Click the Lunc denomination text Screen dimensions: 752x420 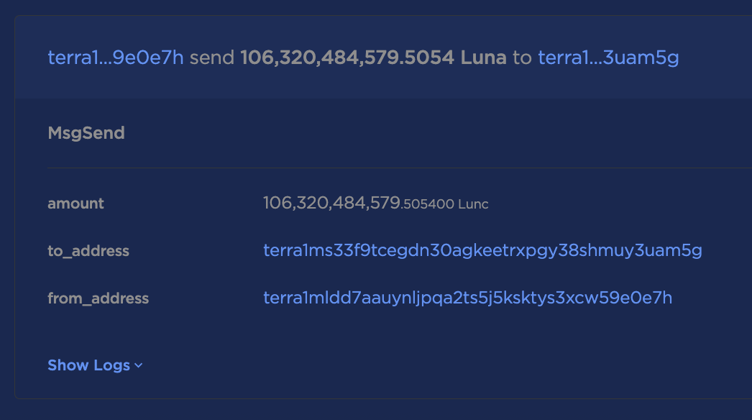[x=473, y=204]
